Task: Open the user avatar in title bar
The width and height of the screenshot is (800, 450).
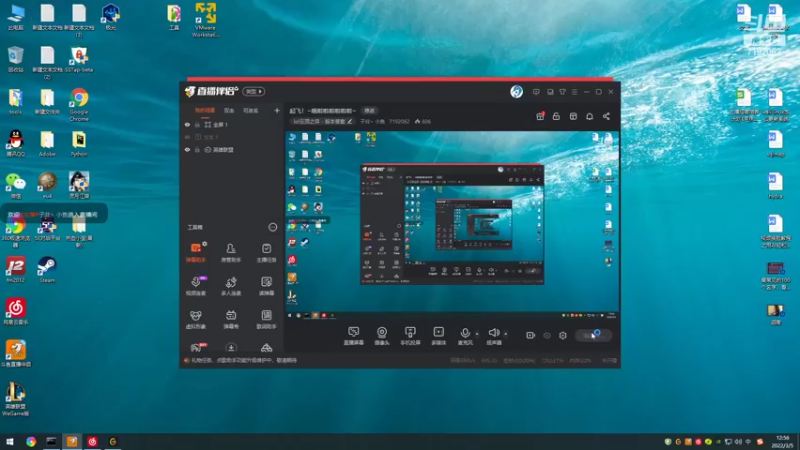Action: pyautogui.click(x=516, y=92)
